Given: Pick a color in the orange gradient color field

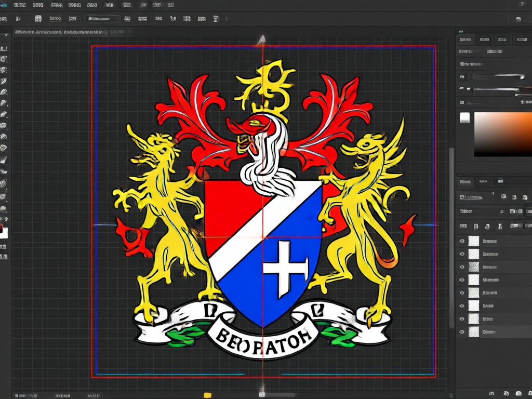Looking at the screenshot, I should (x=503, y=135).
